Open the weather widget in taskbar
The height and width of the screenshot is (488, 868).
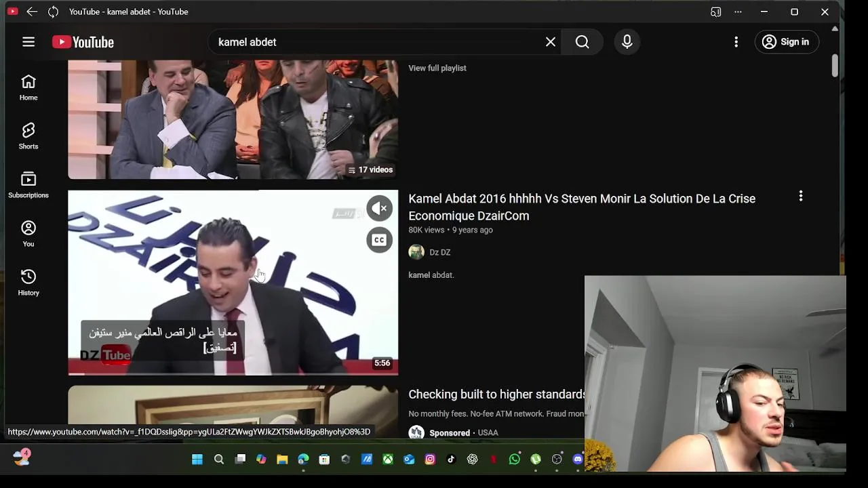pos(21,457)
